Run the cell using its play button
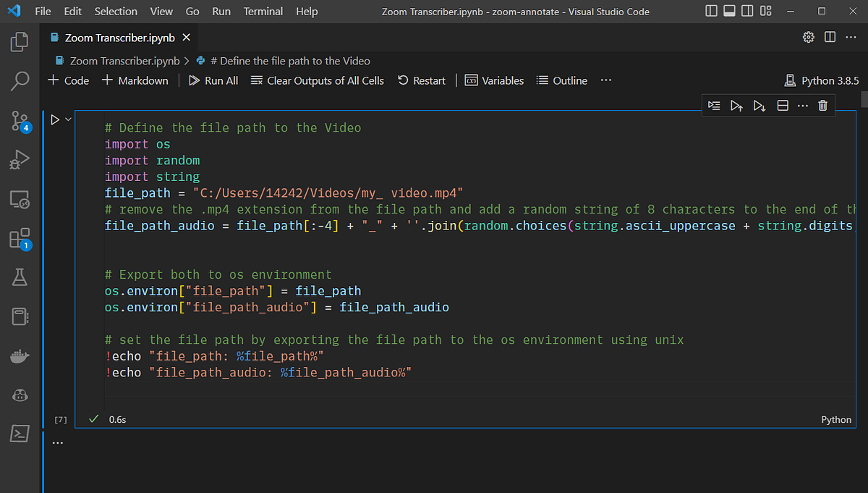The image size is (868, 493). 56,119
